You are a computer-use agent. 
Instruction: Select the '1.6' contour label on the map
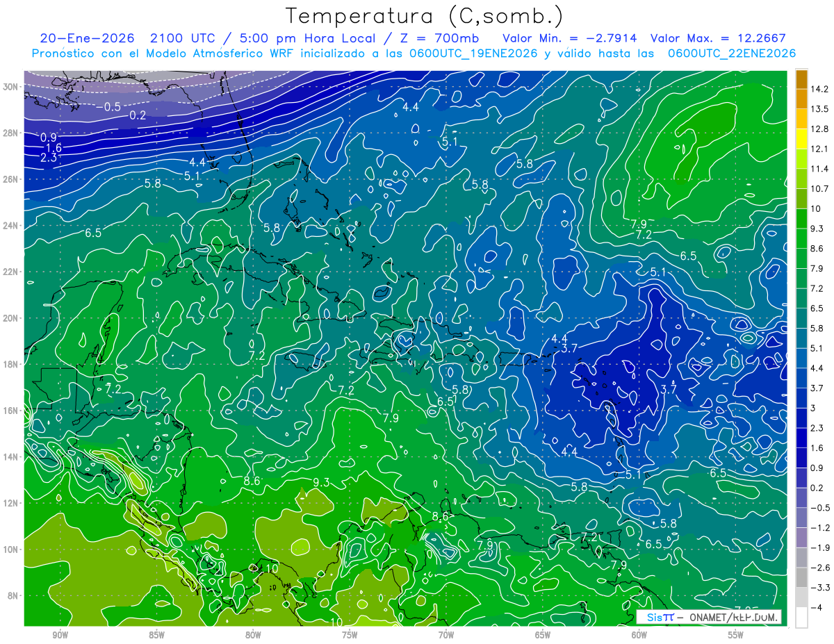54,147
